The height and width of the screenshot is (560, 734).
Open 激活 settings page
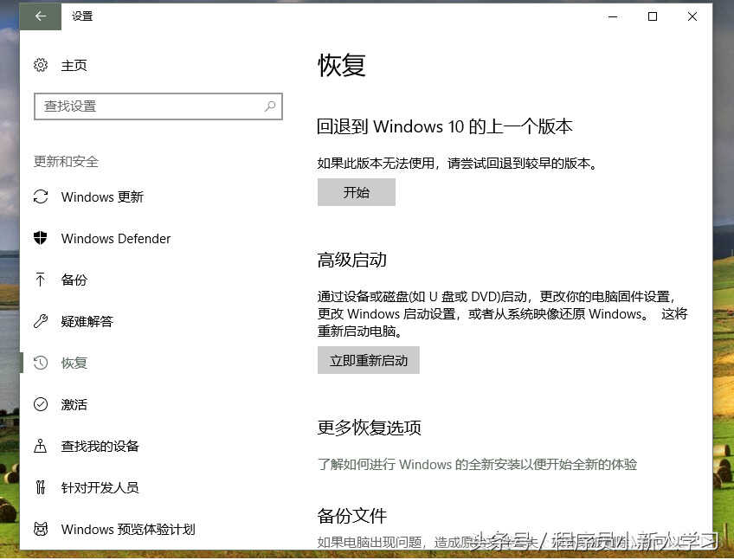(x=74, y=404)
